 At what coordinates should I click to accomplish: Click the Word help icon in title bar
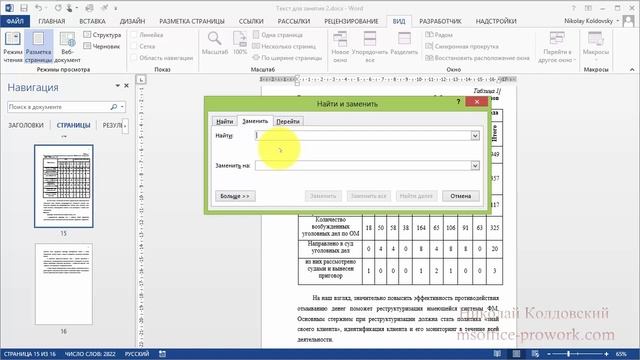(573, 8)
